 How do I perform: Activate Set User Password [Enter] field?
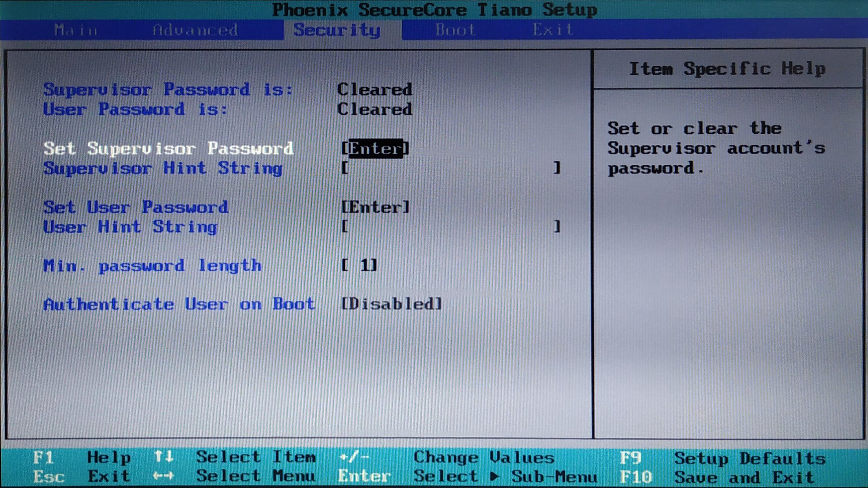pyautogui.click(x=375, y=207)
